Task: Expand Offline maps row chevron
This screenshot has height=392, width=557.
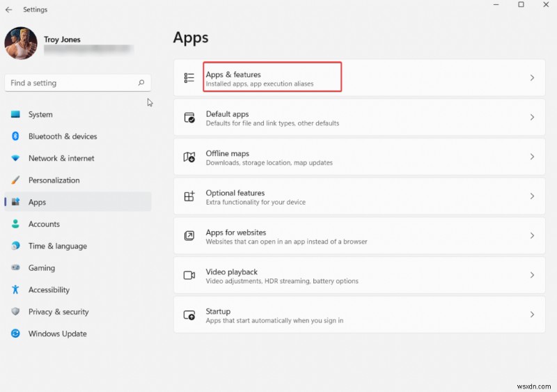Action: (x=532, y=157)
